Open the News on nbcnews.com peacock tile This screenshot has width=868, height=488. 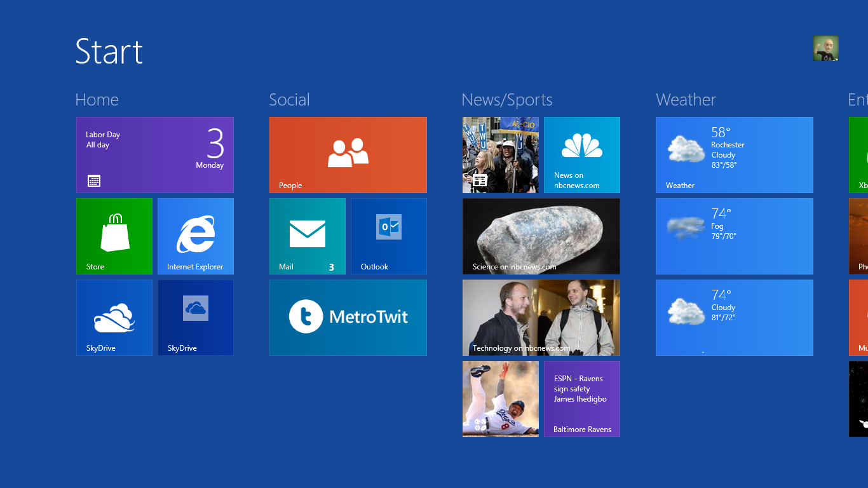[x=582, y=155]
